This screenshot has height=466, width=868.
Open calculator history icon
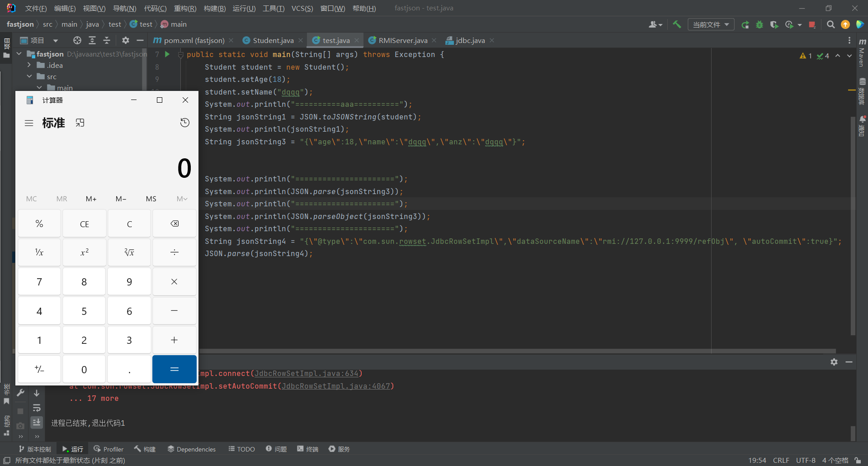[185, 123]
